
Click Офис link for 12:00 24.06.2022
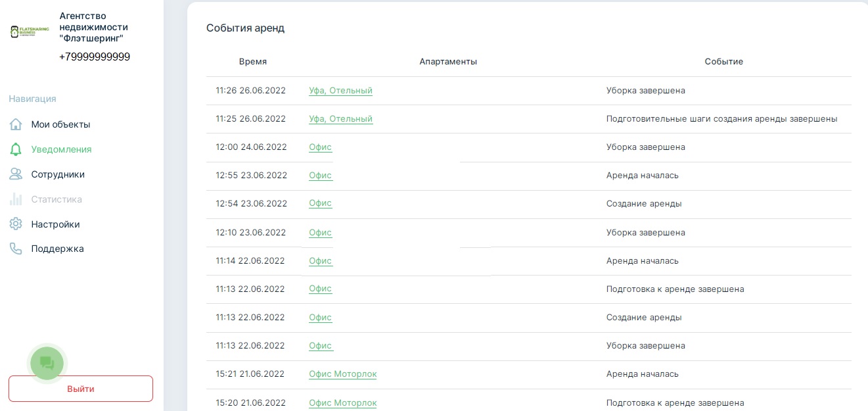pos(320,147)
